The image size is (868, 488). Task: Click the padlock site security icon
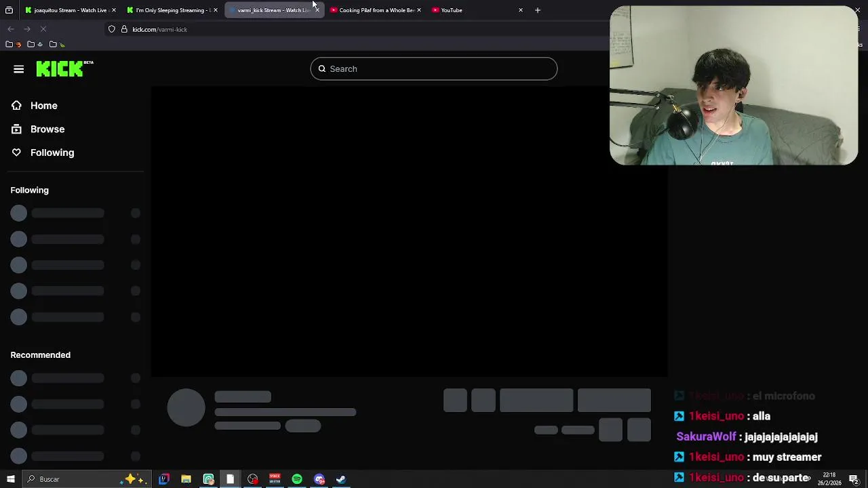click(x=124, y=29)
